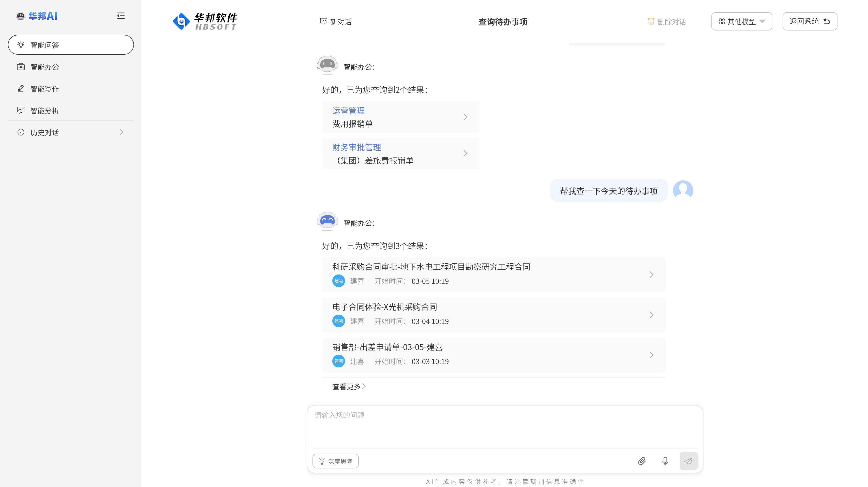The width and height of the screenshot is (868, 487).
Task: Expand the 费用报销单 card chevron
Action: pyautogui.click(x=465, y=117)
